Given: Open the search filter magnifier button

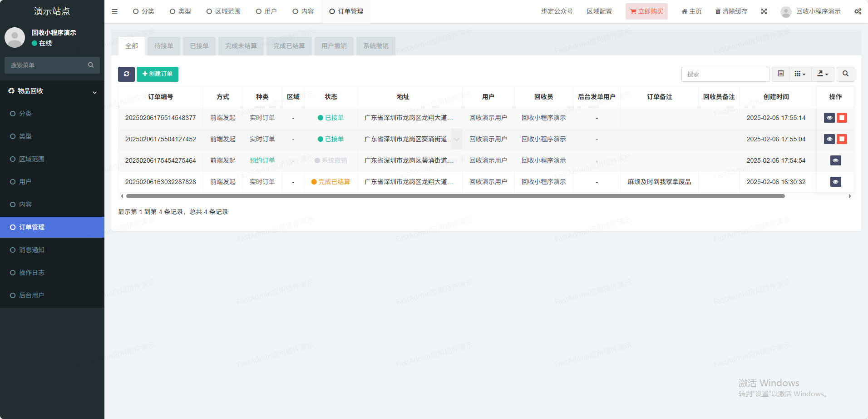Looking at the screenshot, I should tap(845, 74).
